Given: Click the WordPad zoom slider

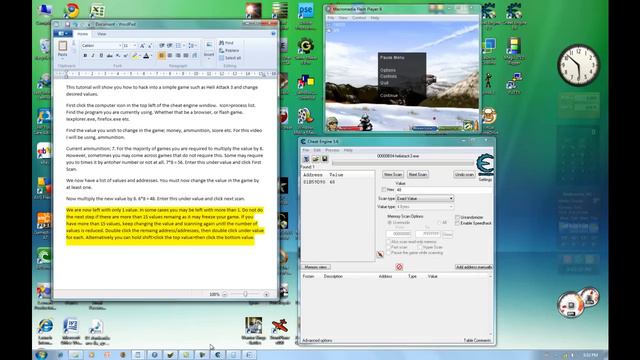Looking at the screenshot, I should [245, 294].
